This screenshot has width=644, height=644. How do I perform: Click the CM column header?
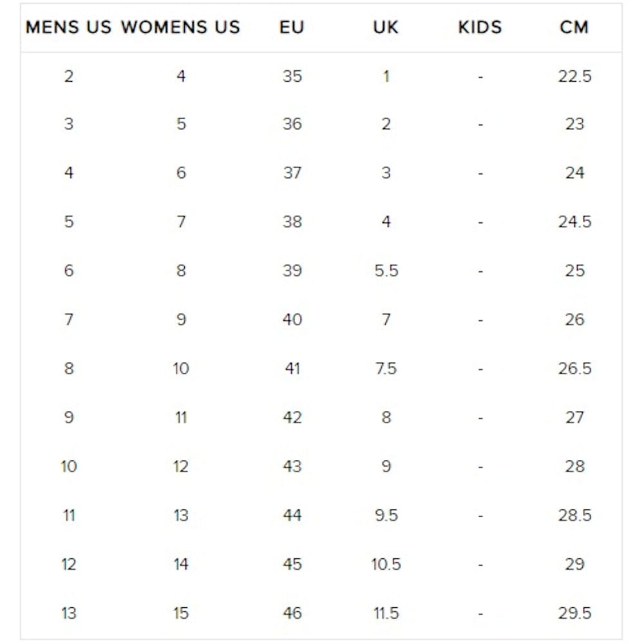pyautogui.click(x=574, y=27)
